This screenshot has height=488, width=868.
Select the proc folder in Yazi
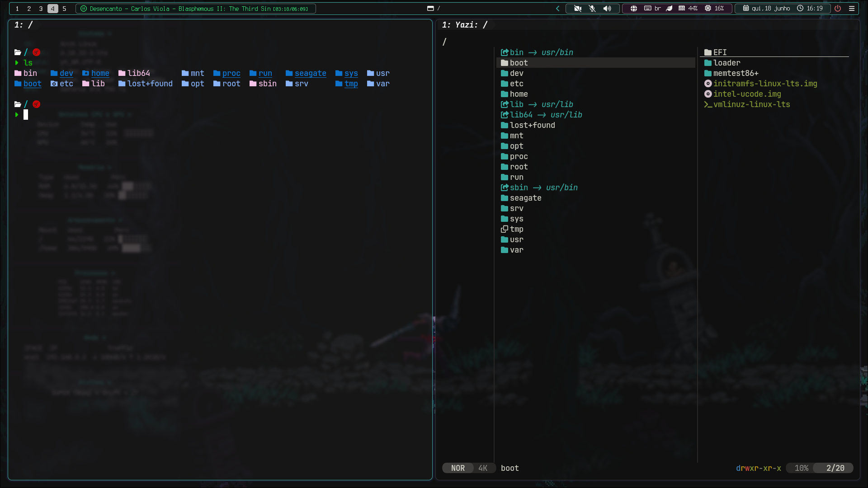[x=596, y=156]
